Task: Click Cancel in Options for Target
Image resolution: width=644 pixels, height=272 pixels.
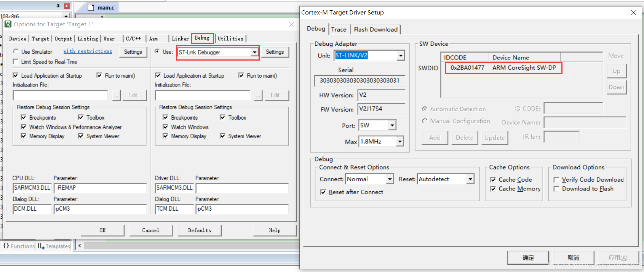Action: tap(151, 230)
